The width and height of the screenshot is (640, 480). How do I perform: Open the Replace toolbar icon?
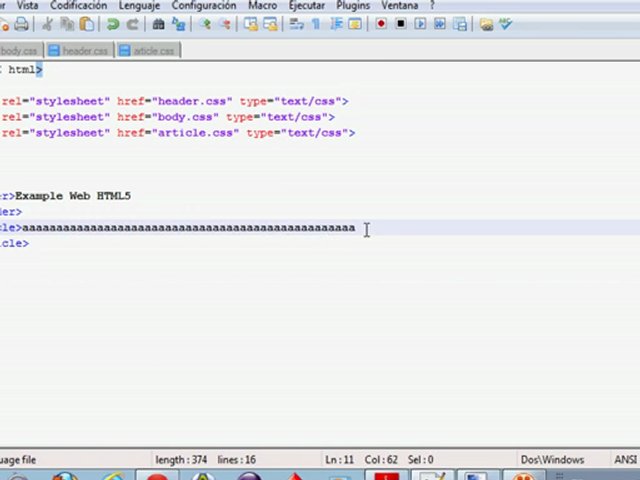coord(178,24)
